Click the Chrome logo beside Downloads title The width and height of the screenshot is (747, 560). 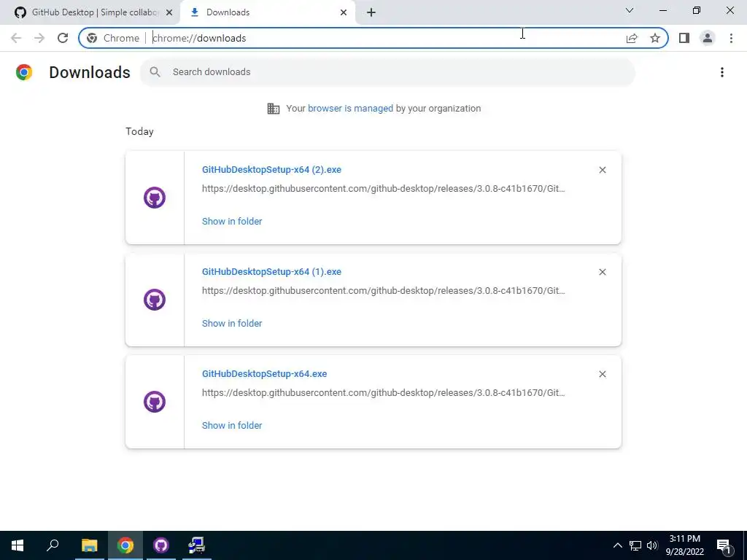pyautogui.click(x=24, y=72)
